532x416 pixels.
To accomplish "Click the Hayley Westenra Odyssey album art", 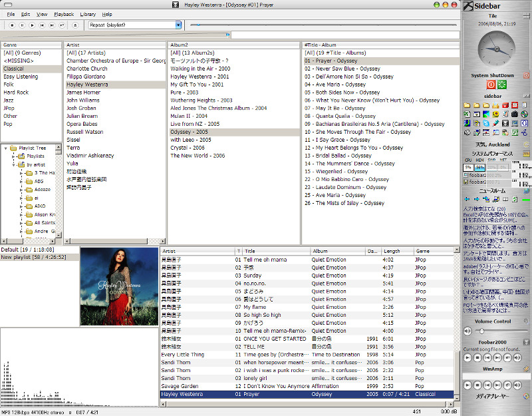I will click(x=119, y=286).
